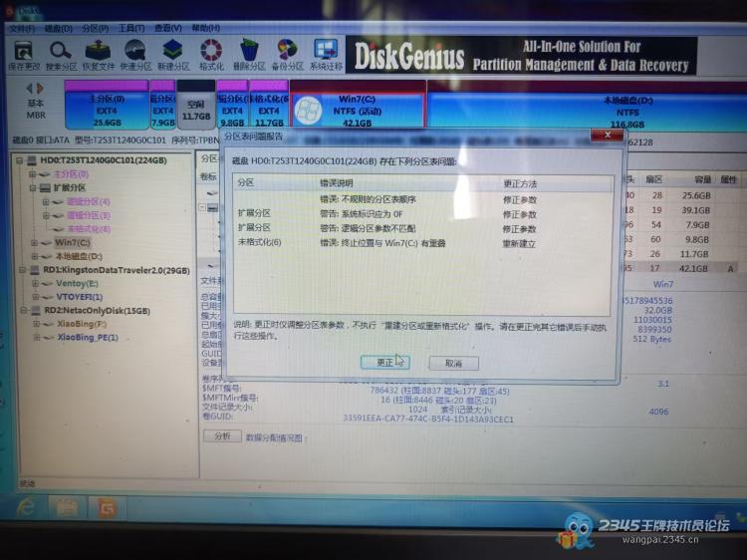747x560 pixels.
Task: Click the 新建分区 (new partition) toolbar icon
Action: click(x=173, y=50)
